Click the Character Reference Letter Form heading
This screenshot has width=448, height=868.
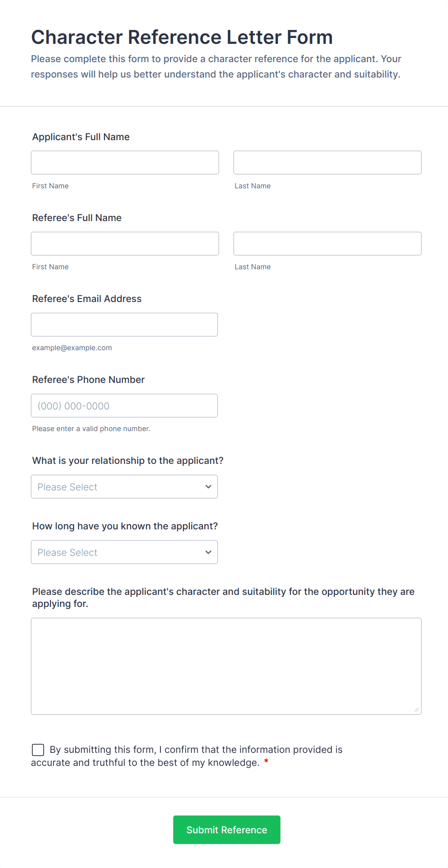coord(182,37)
